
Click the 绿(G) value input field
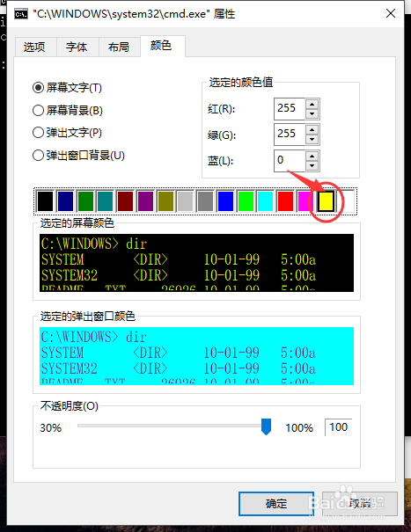pos(290,134)
